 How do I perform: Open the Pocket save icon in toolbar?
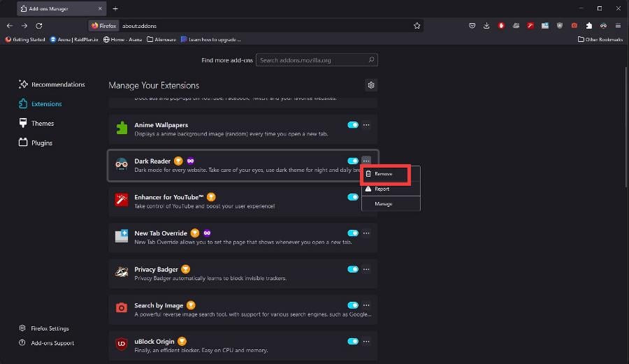coord(472,26)
